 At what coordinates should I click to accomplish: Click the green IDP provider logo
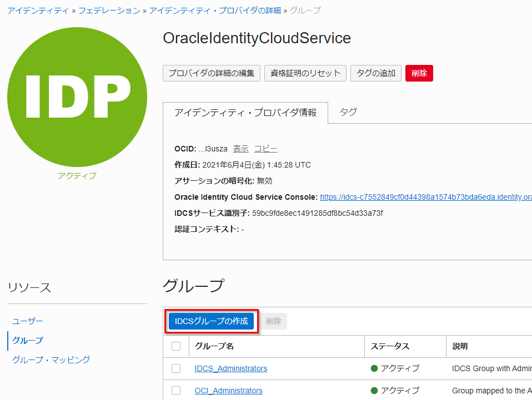point(77,97)
